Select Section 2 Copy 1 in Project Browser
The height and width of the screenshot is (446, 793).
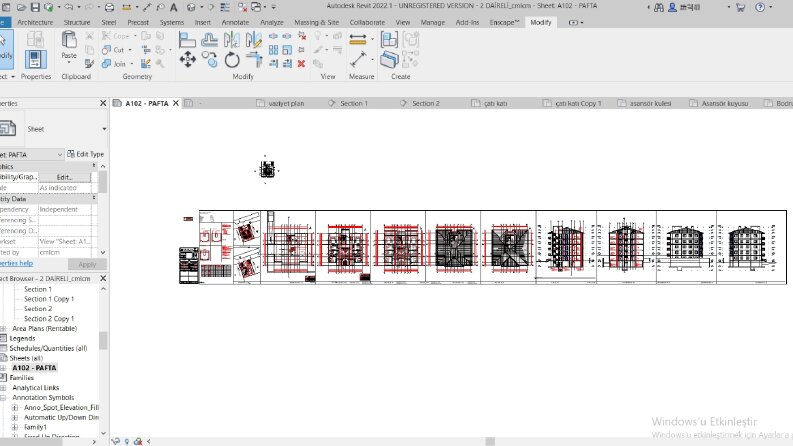(49, 319)
